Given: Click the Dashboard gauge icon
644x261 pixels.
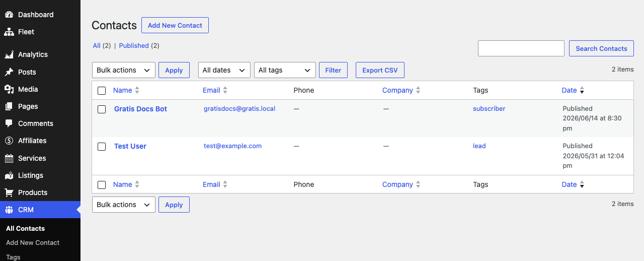Looking at the screenshot, I should point(9,15).
